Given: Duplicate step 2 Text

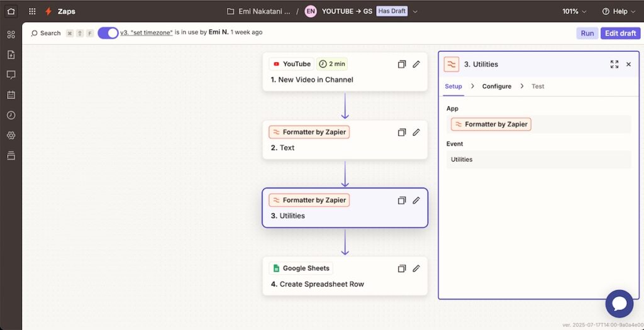Looking at the screenshot, I should tap(402, 133).
